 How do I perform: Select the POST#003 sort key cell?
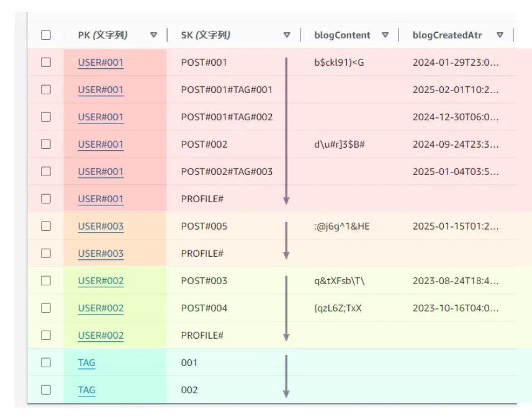(x=204, y=280)
